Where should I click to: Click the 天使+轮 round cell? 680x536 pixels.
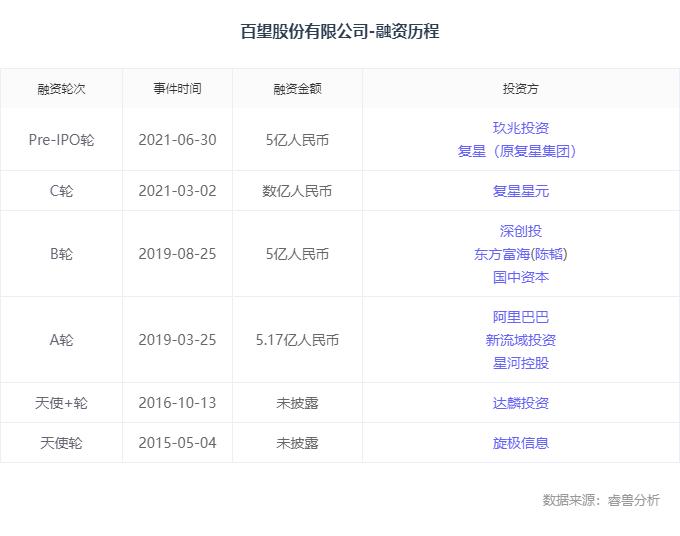[61, 403]
